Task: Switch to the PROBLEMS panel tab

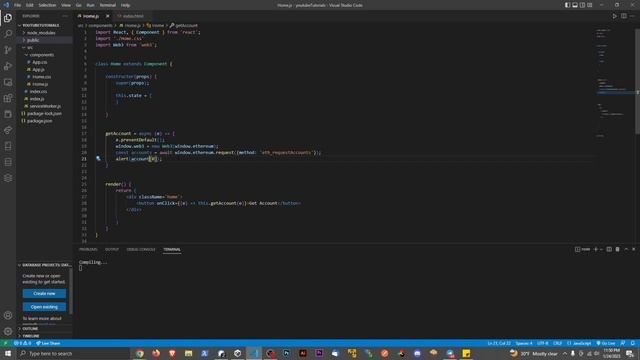Action: 88,249
